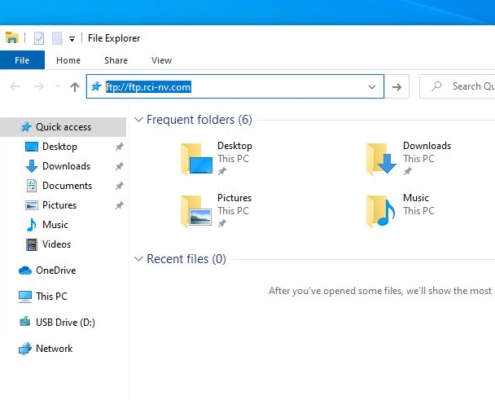Unpin Desktop using its sidebar pin icon

pos(119,147)
